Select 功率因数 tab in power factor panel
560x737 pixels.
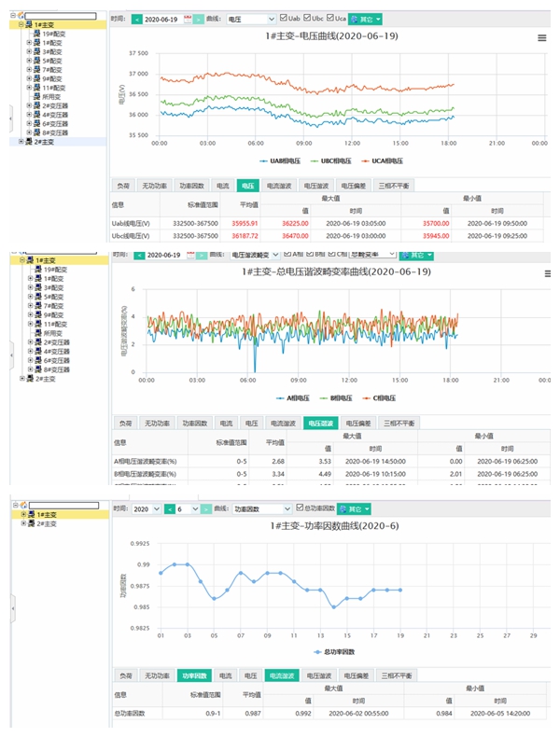coord(194,676)
